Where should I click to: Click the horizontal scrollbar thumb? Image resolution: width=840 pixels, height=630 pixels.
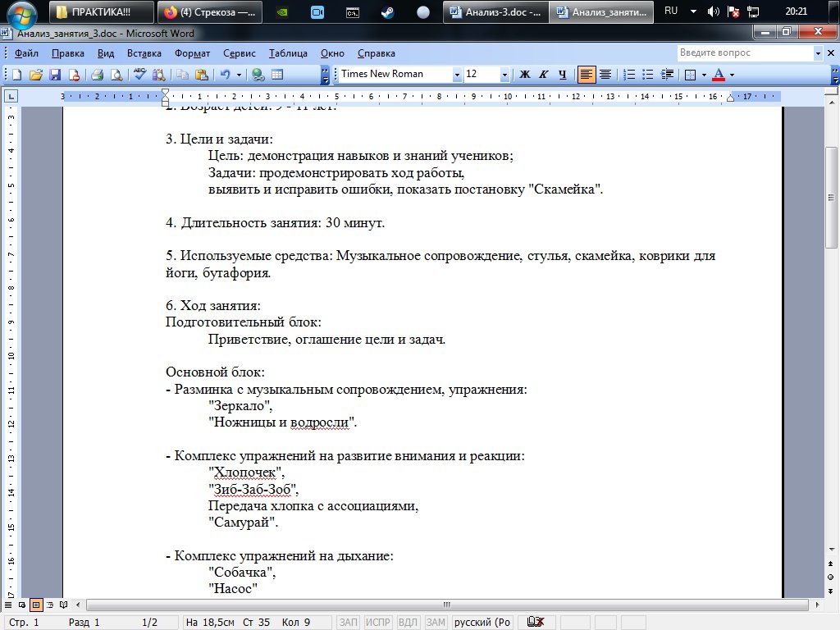[447, 605]
